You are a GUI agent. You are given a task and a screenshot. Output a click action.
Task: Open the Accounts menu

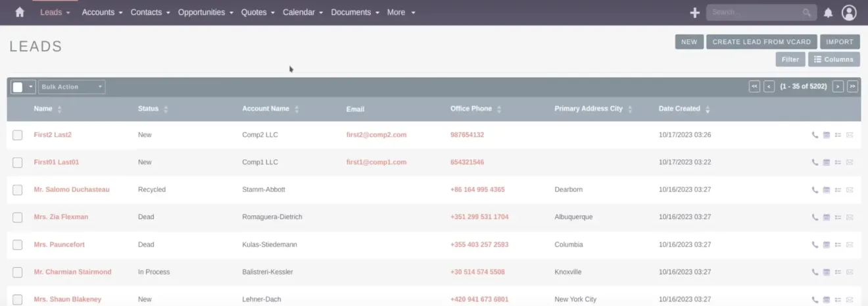(102, 12)
